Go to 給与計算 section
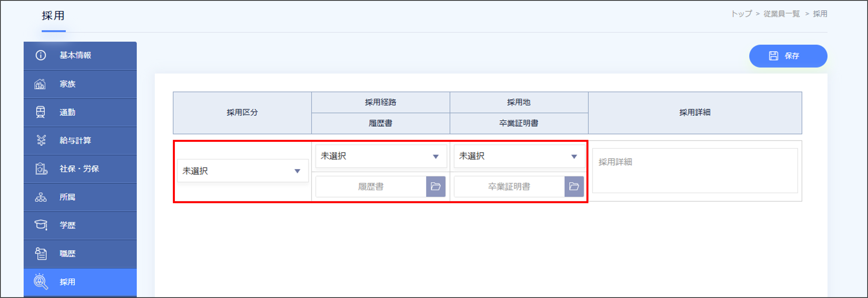 [80, 141]
